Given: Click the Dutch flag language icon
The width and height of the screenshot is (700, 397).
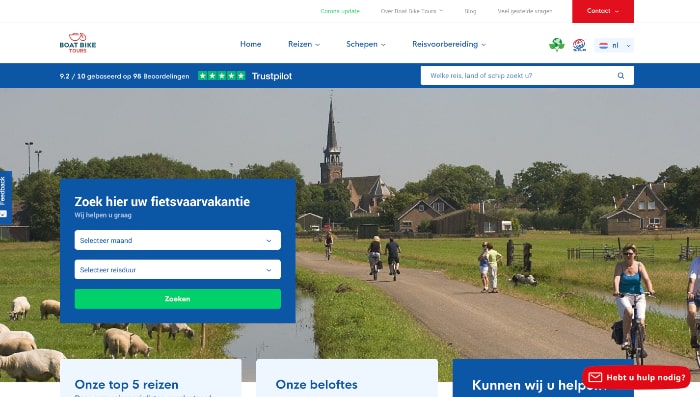Looking at the screenshot, I should click(603, 45).
